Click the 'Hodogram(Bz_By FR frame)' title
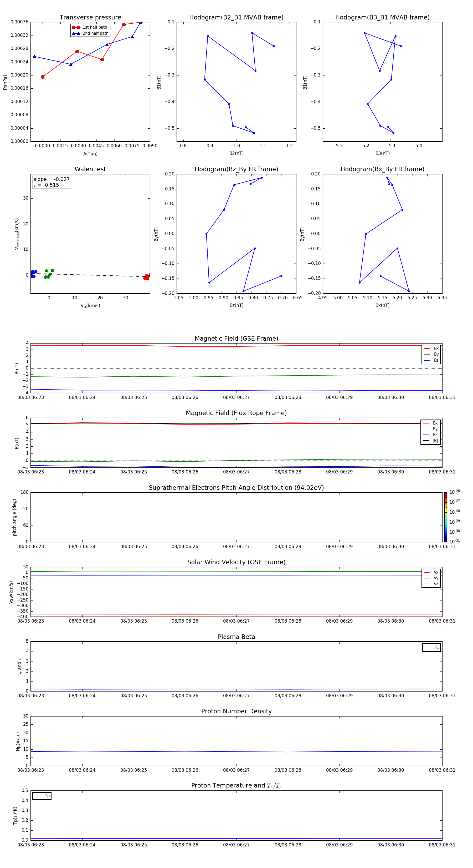 coord(236,169)
